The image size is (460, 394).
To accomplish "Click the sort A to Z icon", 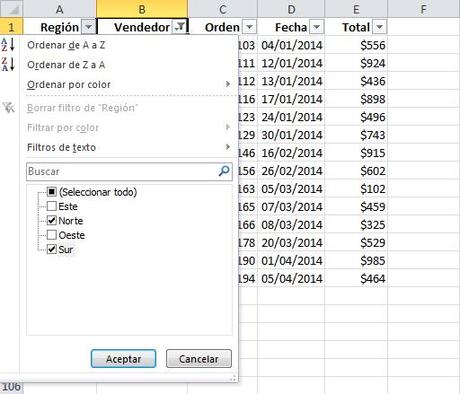I will click(x=8, y=44).
